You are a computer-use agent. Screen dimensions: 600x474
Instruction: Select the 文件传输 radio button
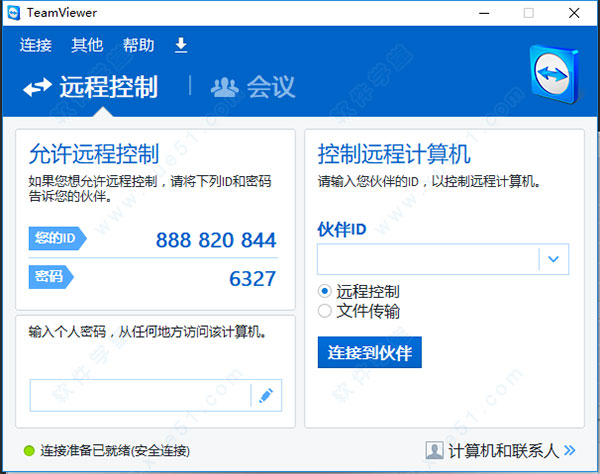325,311
